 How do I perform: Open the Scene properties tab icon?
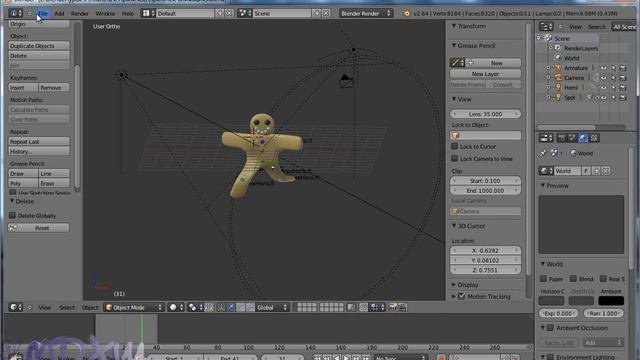click(573, 138)
